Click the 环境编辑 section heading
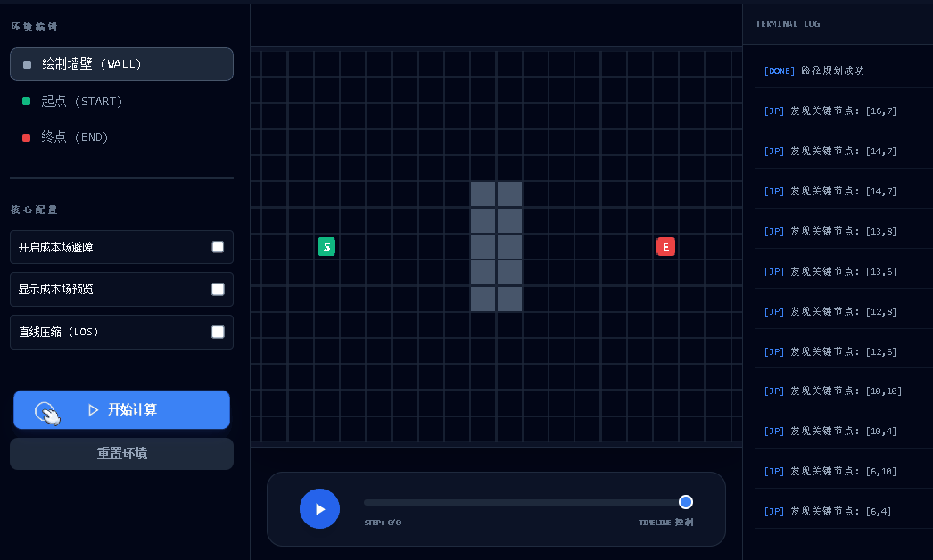933x560 pixels. click(x=34, y=27)
